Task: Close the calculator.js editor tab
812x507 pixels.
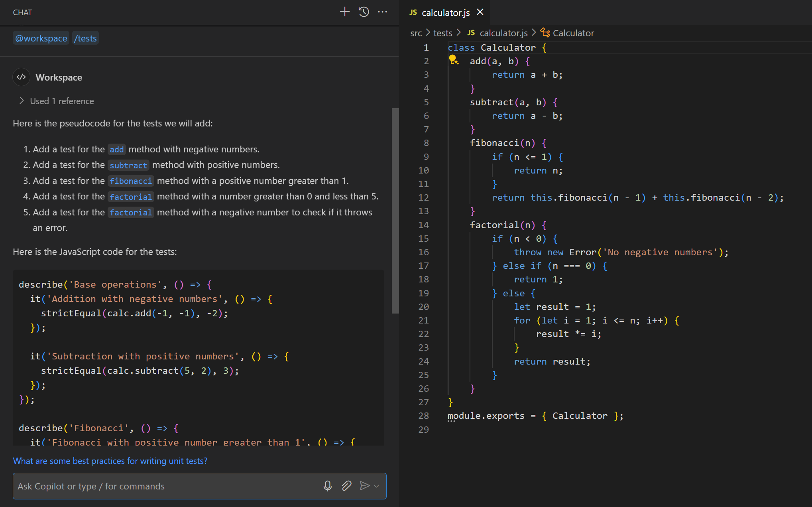Action: tap(480, 12)
